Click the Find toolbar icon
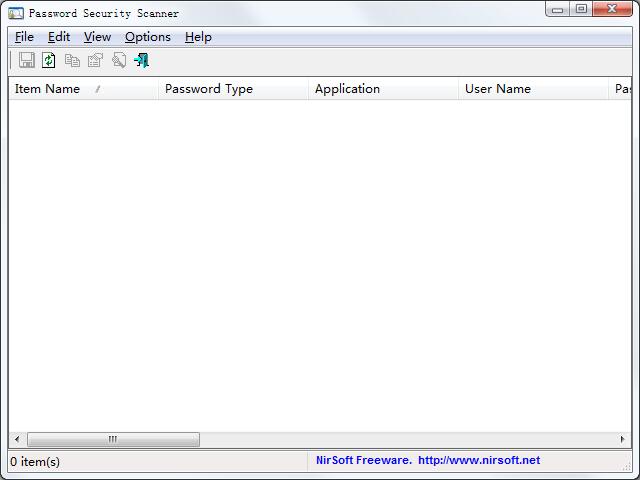Image resolution: width=640 pixels, height=480 pixels. click(118, 60)
